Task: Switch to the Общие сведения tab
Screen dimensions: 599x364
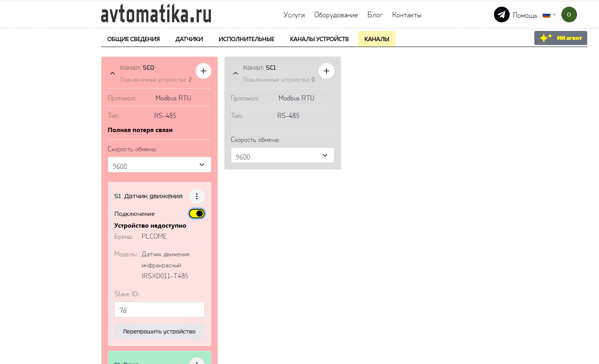Action: [x=134, y=39]
